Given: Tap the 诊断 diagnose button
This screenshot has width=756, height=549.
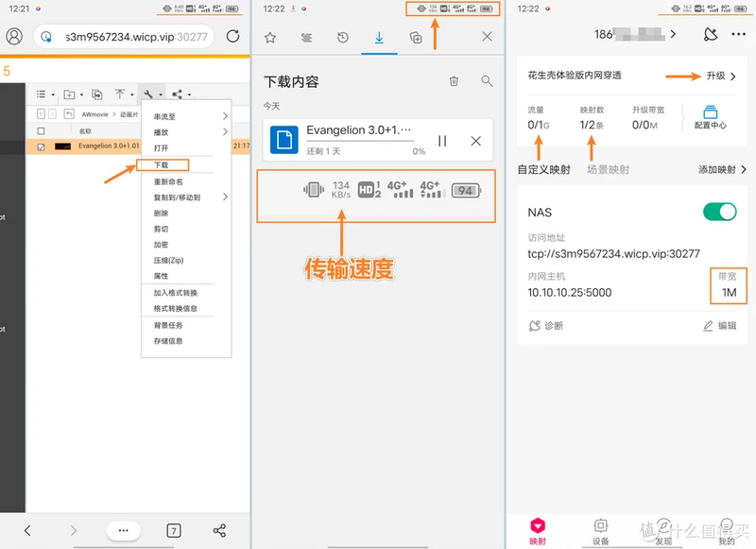Looking at the screenshot, I should (546, 326).
